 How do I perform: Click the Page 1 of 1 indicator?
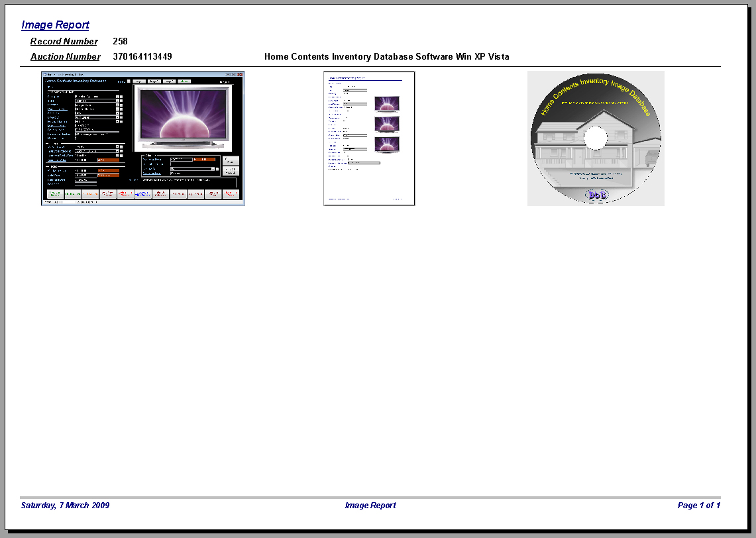click(698, 506)
